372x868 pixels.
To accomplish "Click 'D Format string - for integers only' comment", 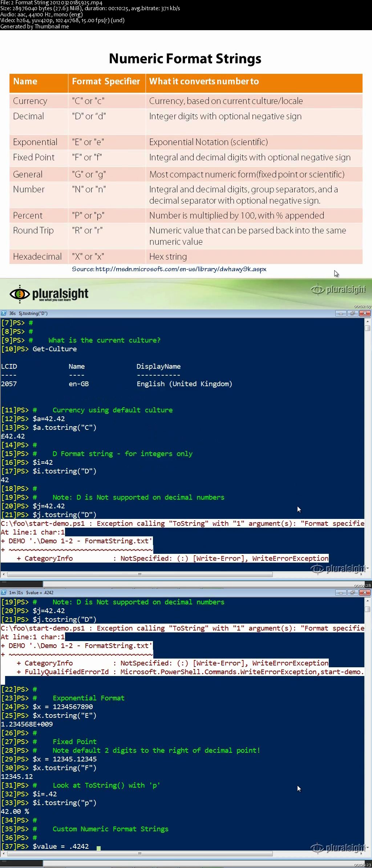I will (122, 454).
